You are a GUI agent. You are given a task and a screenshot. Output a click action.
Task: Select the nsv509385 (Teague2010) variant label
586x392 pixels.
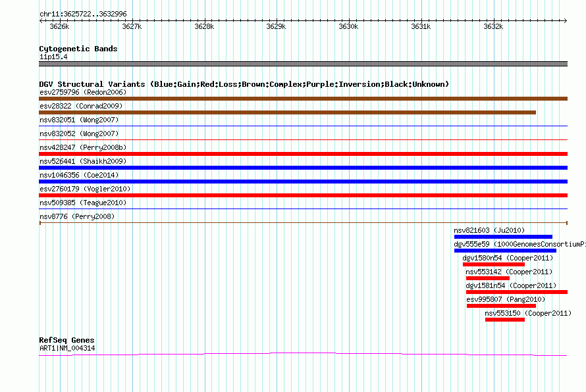tap(82, 203)
